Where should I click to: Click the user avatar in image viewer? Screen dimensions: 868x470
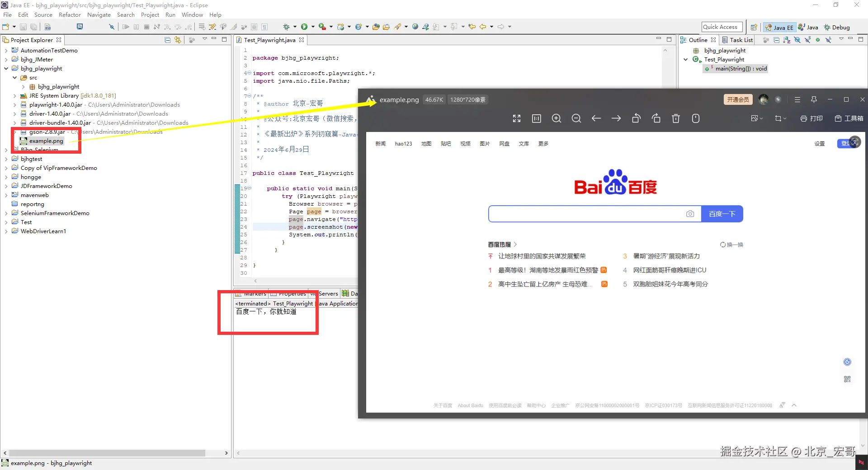point(764,99)
